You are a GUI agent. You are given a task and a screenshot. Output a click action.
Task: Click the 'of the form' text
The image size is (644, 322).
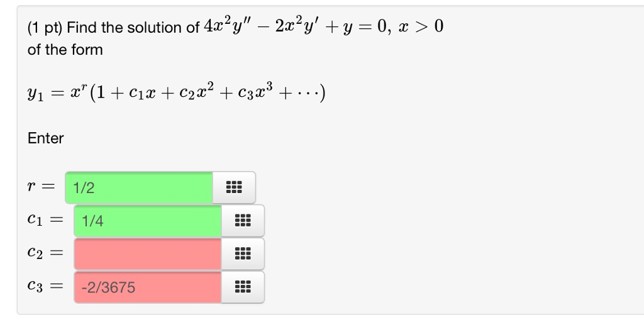[65, 50]
